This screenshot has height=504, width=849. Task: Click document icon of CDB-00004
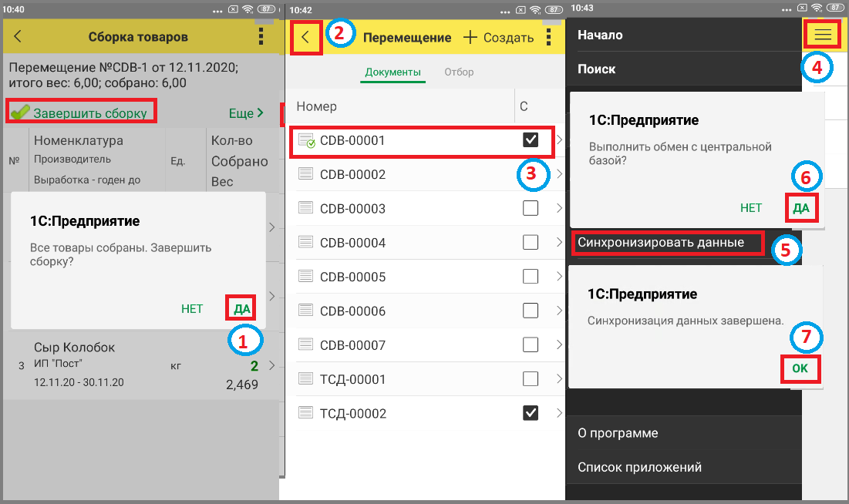point(306,241)
